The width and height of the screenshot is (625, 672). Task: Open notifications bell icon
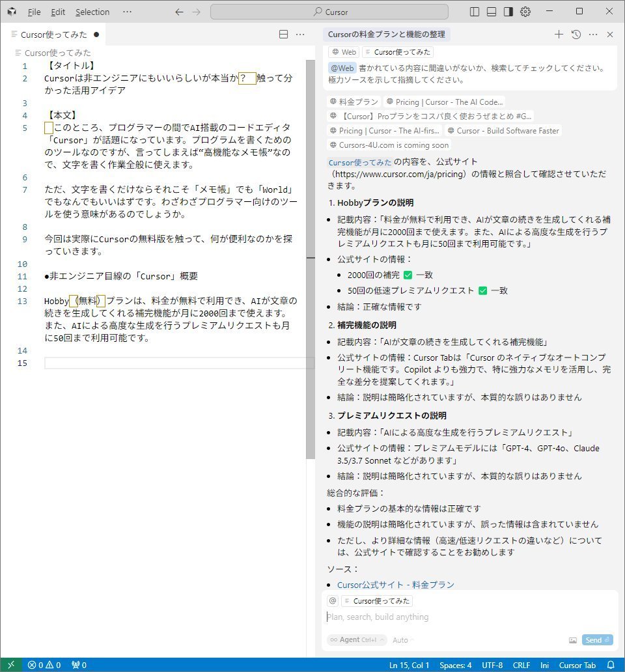pyautogui.click(x=611, y=665)
